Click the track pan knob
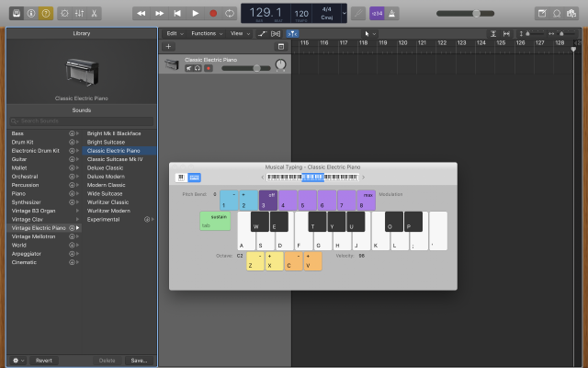588x368 pixels. (x=280, y=64)
